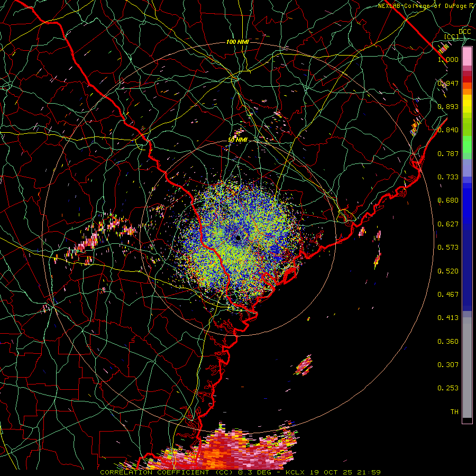
Task: Click the TH threshold label in legend
Action: [454, 412]
